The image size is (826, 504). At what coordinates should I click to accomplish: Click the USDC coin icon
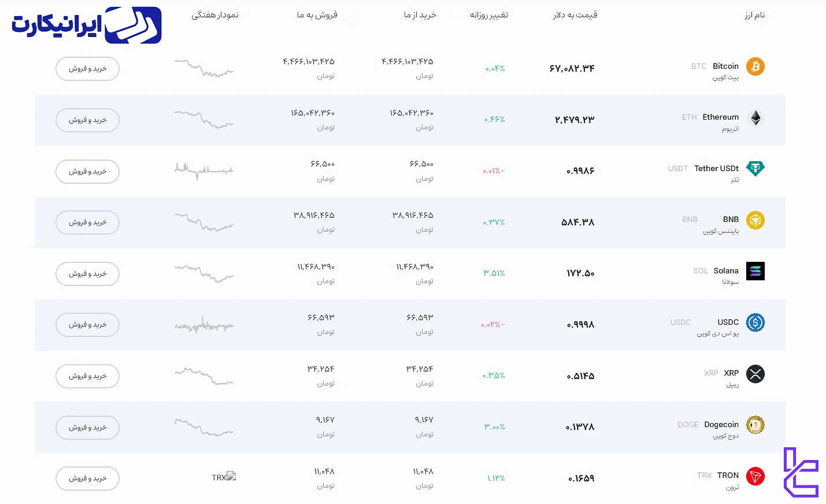click(x=755, y=323)
